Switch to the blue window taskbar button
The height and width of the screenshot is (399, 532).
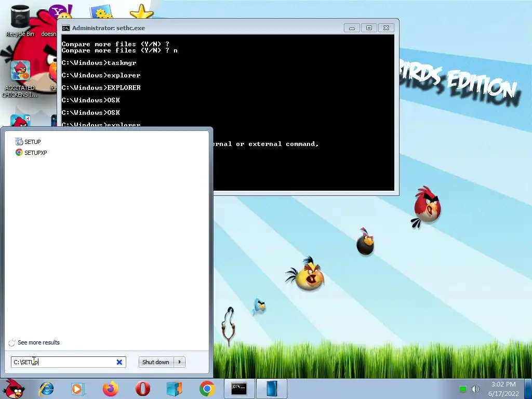[x=272, y=389]
